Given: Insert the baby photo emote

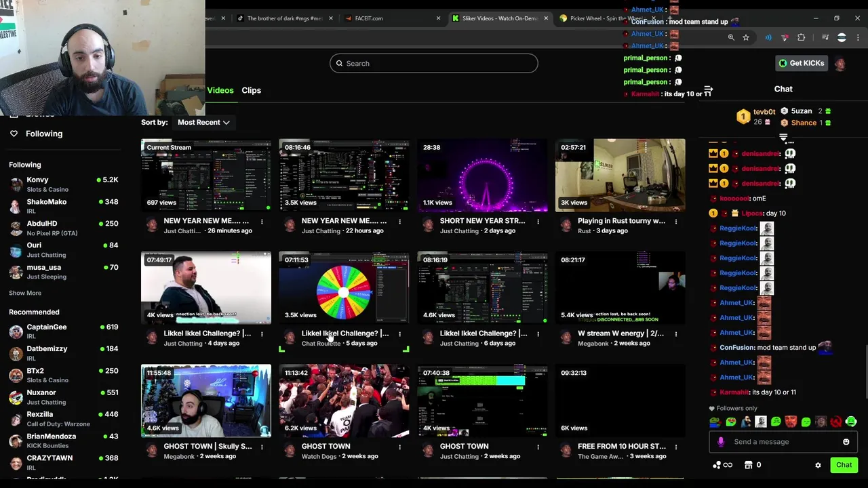Looking at the screenshot, I should (761, 422).
